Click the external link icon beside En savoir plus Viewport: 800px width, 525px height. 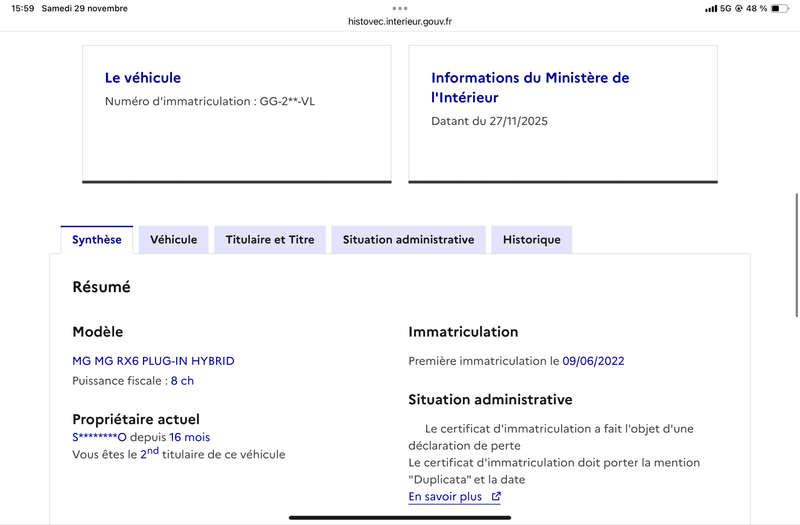496,496
